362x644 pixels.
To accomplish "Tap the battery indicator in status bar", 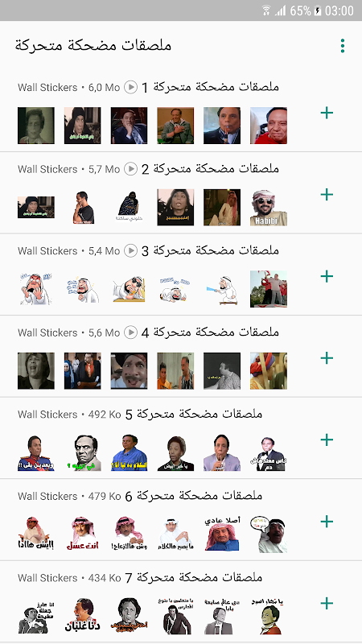I will [318, 10].
